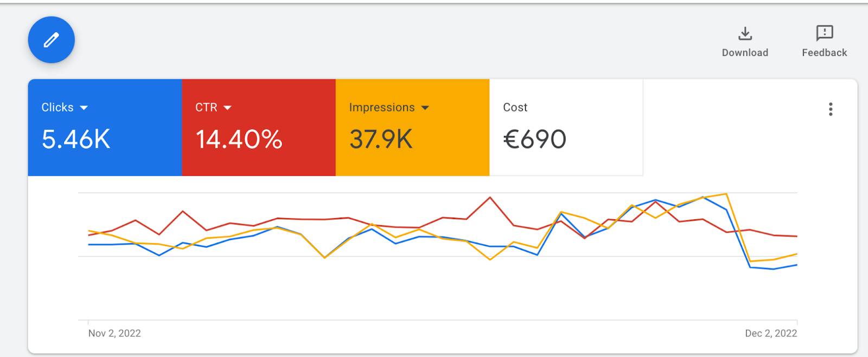This screenshot has height=357, width=868.
Task: Click the Impressions label text
Action: (382, 107)
